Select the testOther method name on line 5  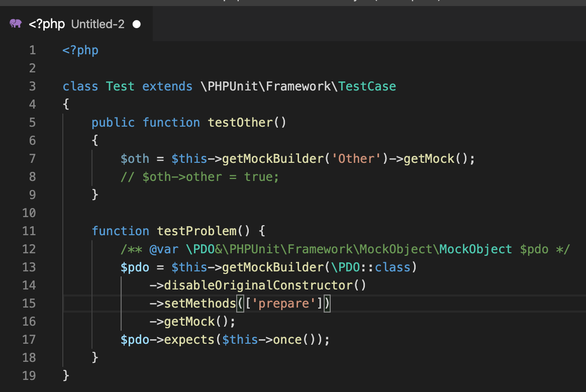coord(241,122)
